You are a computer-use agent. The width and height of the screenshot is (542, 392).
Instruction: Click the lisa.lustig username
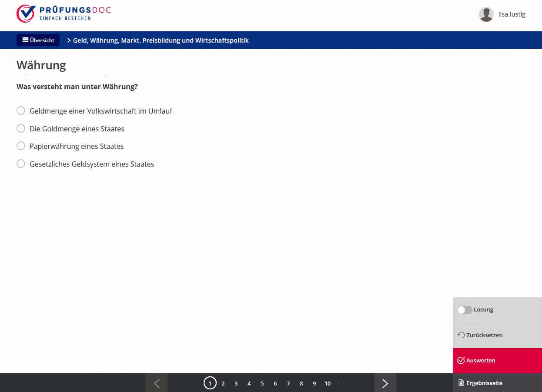512,14
